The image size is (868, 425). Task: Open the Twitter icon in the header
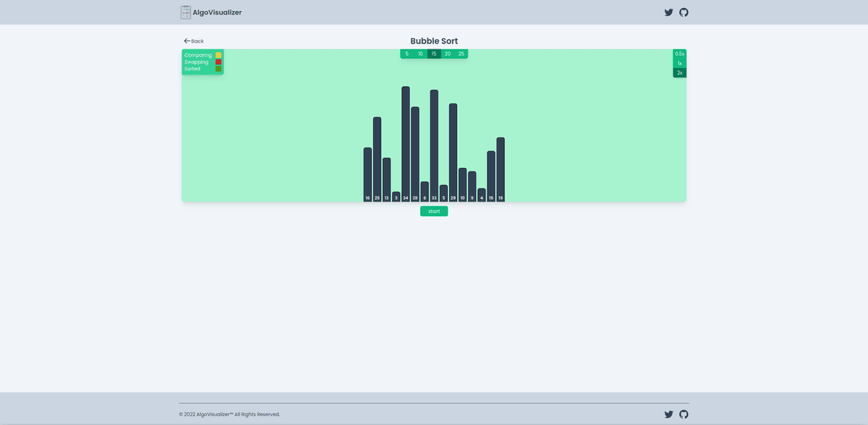[x=668, y=12]
